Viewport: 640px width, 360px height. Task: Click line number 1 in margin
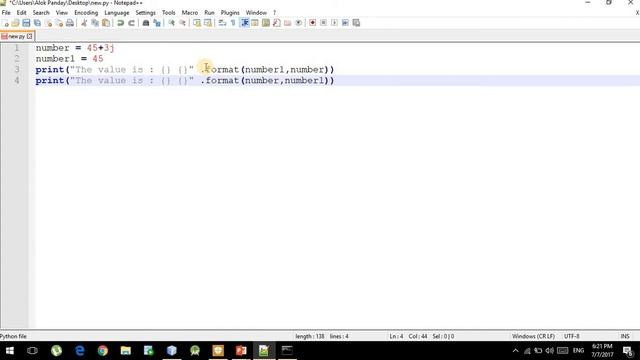point(17,48)
